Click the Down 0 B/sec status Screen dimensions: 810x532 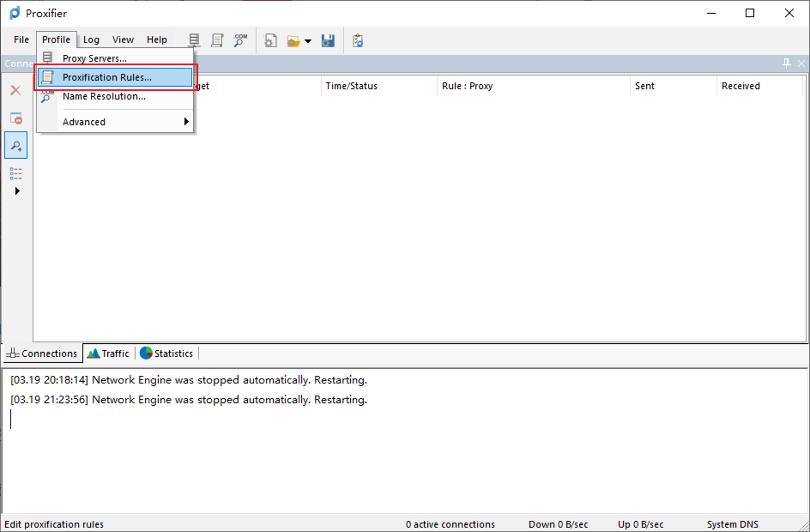coord(558,524)
